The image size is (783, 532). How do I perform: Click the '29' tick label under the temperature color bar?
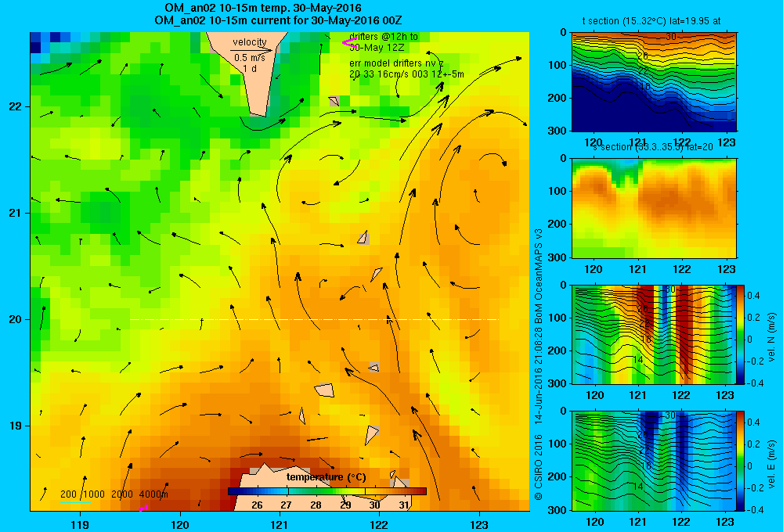point(345,505)
